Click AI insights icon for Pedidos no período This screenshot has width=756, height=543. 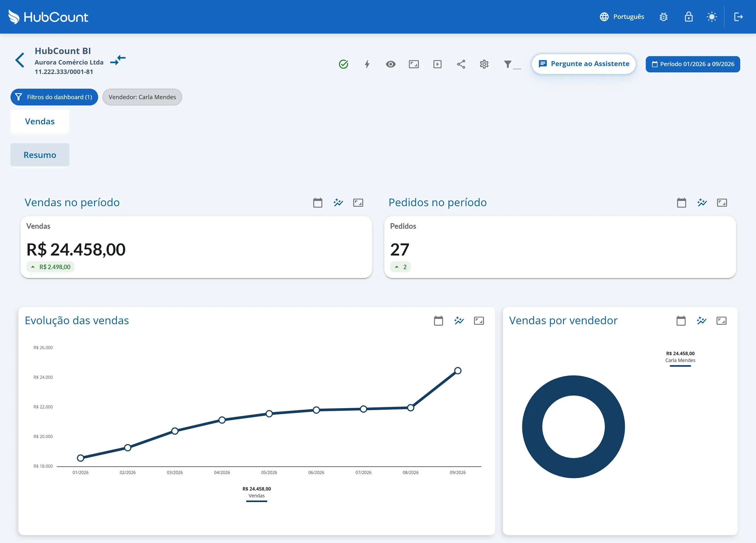pos(702,202)
